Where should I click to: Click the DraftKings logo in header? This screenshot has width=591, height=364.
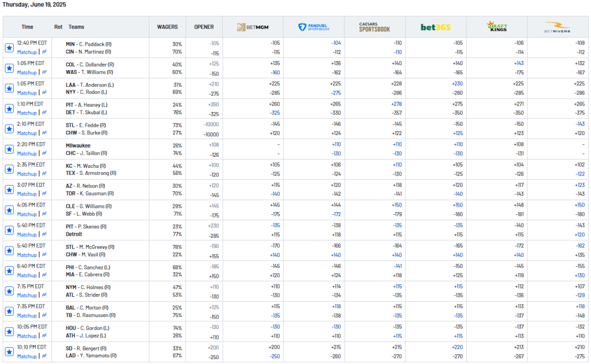click(496, 27)
